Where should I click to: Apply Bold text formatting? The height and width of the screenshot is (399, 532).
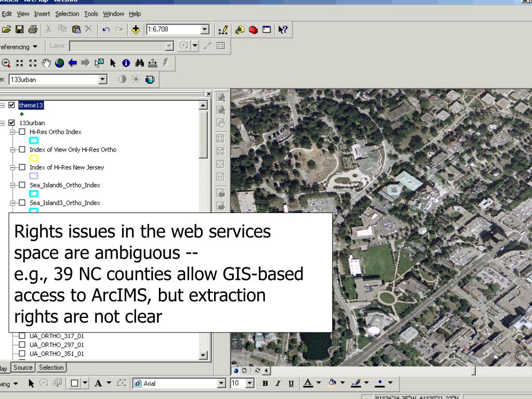coord(265,383)
